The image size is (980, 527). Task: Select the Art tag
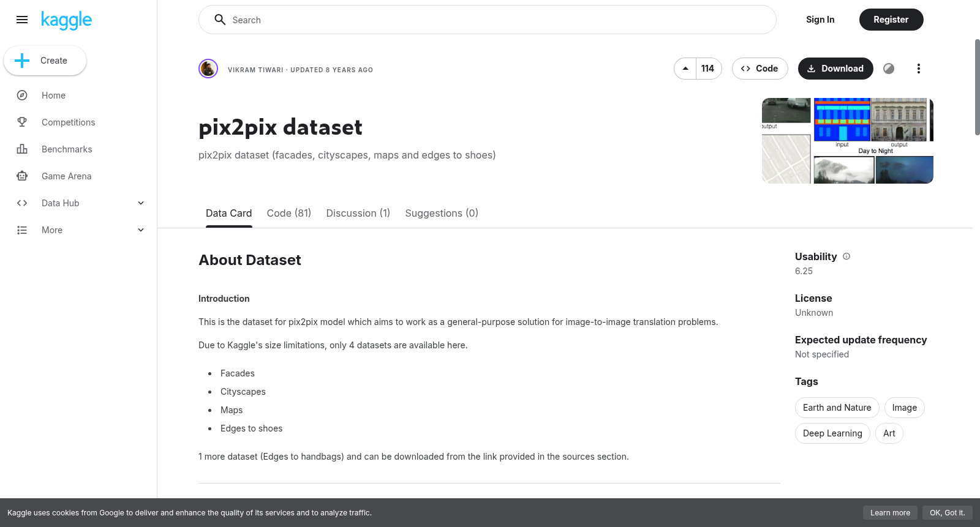pos(889,433)
